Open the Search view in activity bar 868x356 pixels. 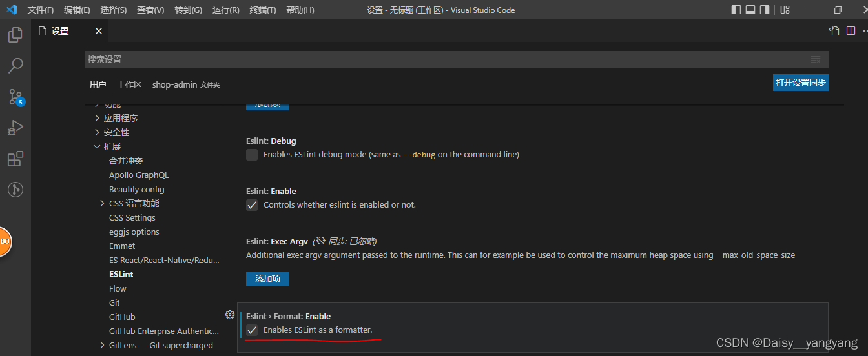(x=15, y=66)
